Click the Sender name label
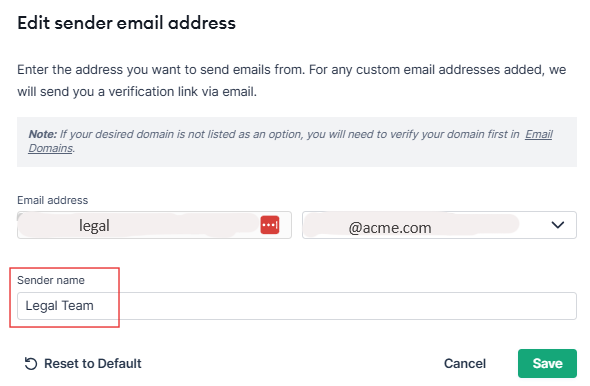The image size is (590, 386). tap(51, 280)
